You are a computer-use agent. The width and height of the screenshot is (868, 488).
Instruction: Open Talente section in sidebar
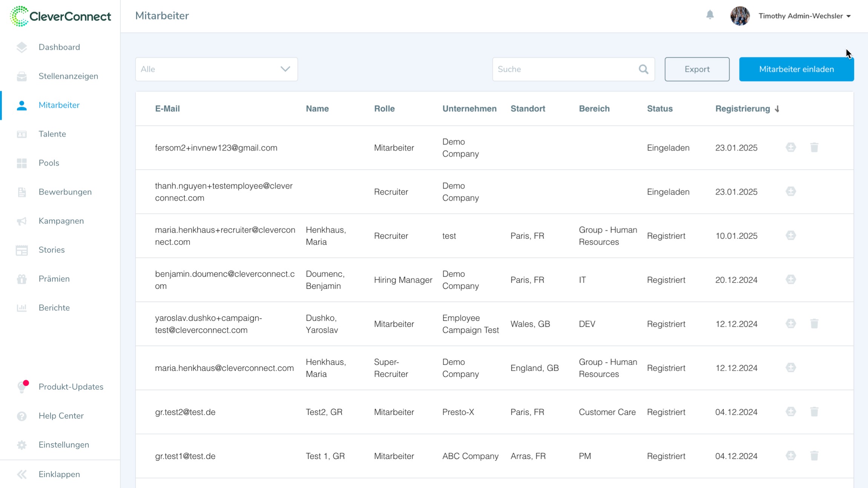[x=52, y=134]
